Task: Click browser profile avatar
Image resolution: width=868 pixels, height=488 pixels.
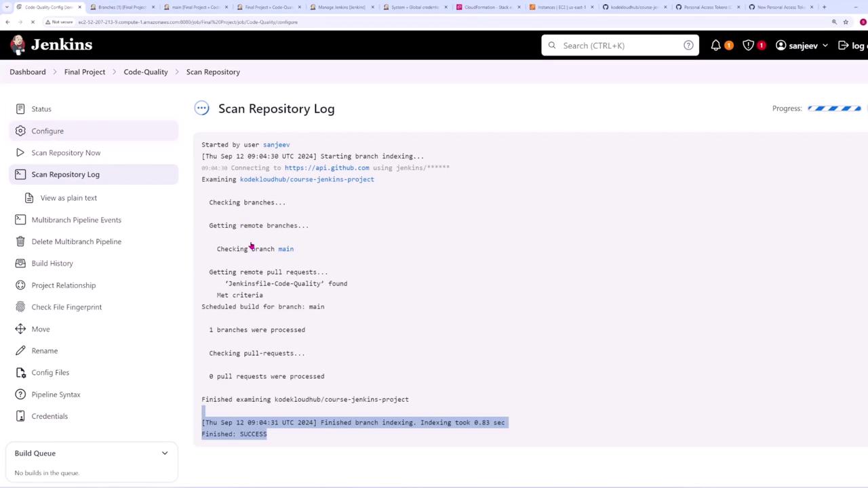Action: pyautogui.click(x=864, y=22)
